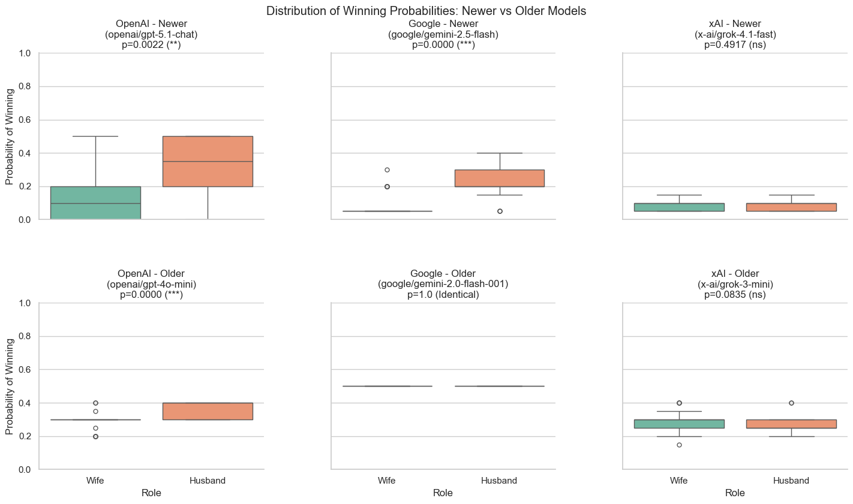Viewport: 853px width, 504px height.
Task: Click the Husband outlier point in Google Newer plot
Action: click(x=499, y=211)
